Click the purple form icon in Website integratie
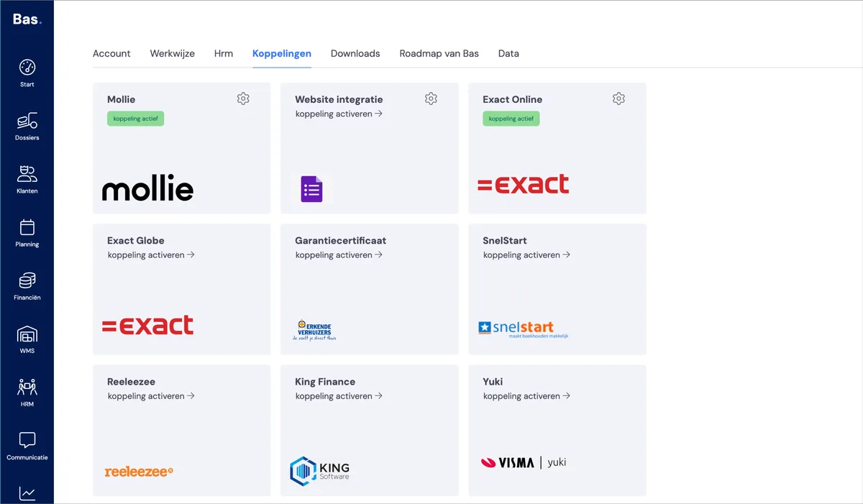Viewport: 863px width, 504px height. (311, 189)
